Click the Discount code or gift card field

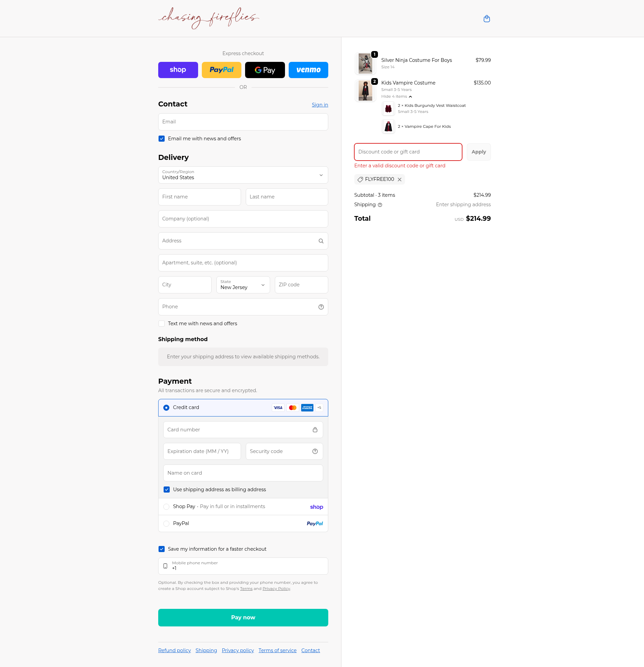(408, 152)
